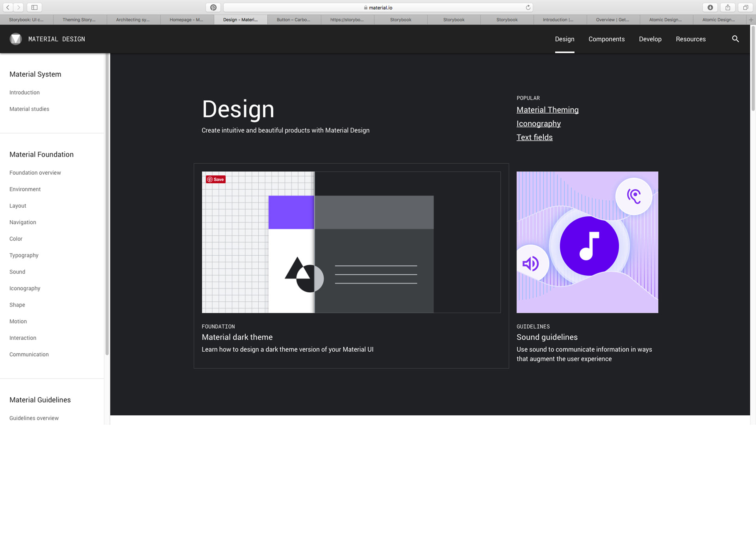Viewport: 756px width, 537px height.
Task: Open Layout in sidebar
Action: tap(18, 206)
